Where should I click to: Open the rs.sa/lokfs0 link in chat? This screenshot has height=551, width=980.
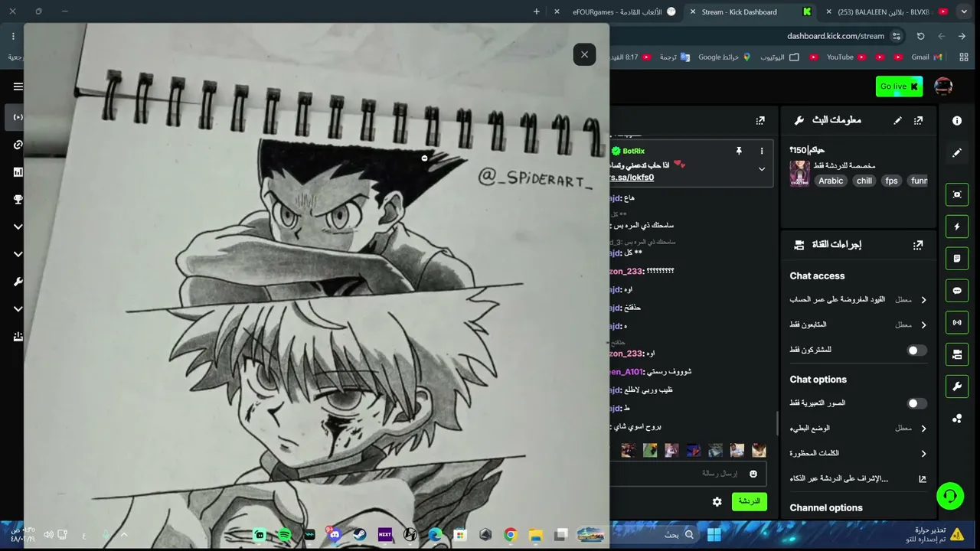click(x=632, y=178)
